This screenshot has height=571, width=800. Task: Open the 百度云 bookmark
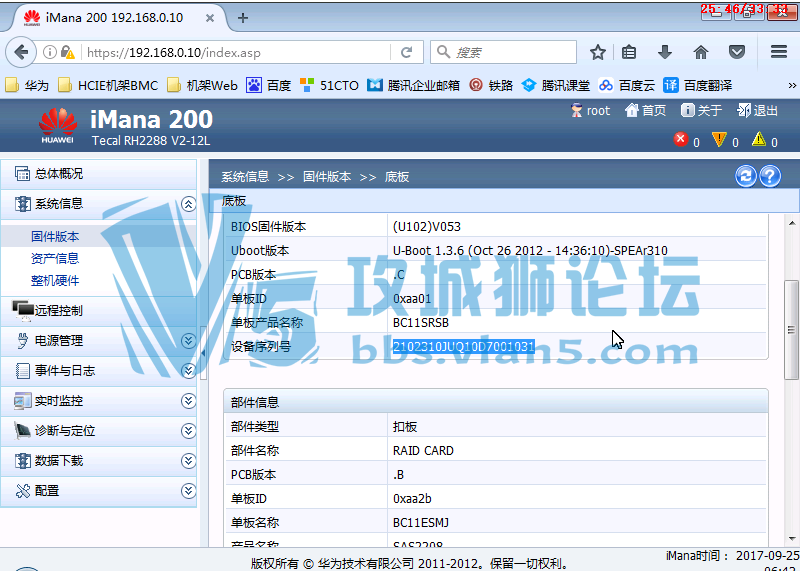point(627,85)
